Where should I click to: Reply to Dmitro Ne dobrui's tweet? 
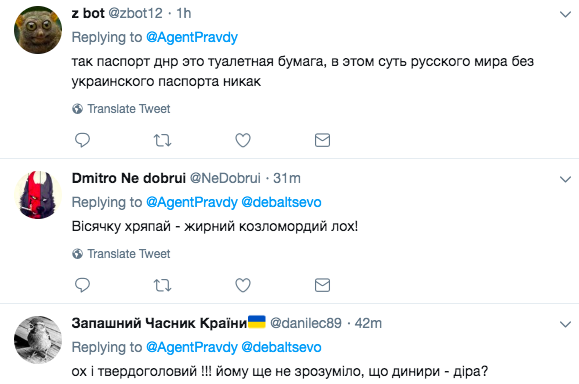(82, 285)
